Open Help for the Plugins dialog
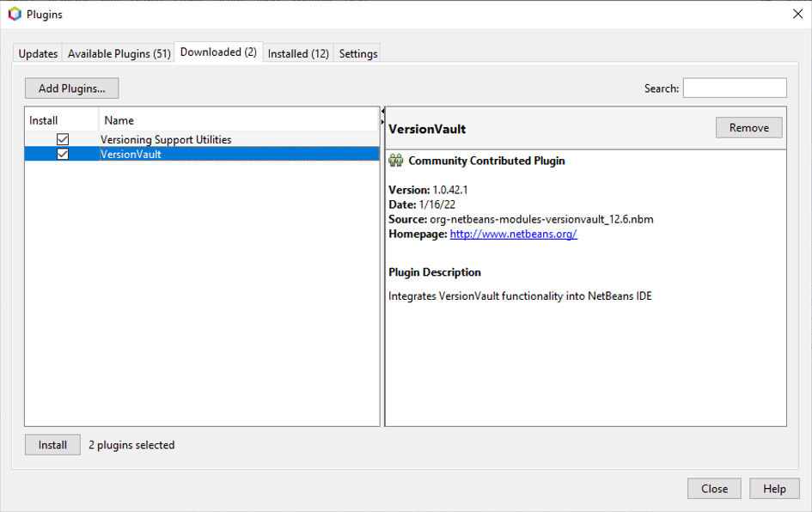This screenshot has width=812, height=512. pos(774,489)
